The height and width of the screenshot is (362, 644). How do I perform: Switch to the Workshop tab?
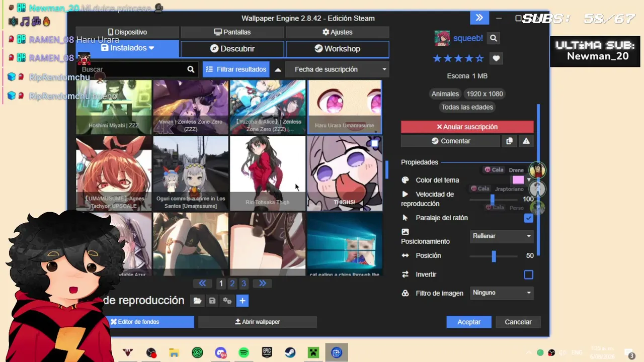tap(338, 49)
